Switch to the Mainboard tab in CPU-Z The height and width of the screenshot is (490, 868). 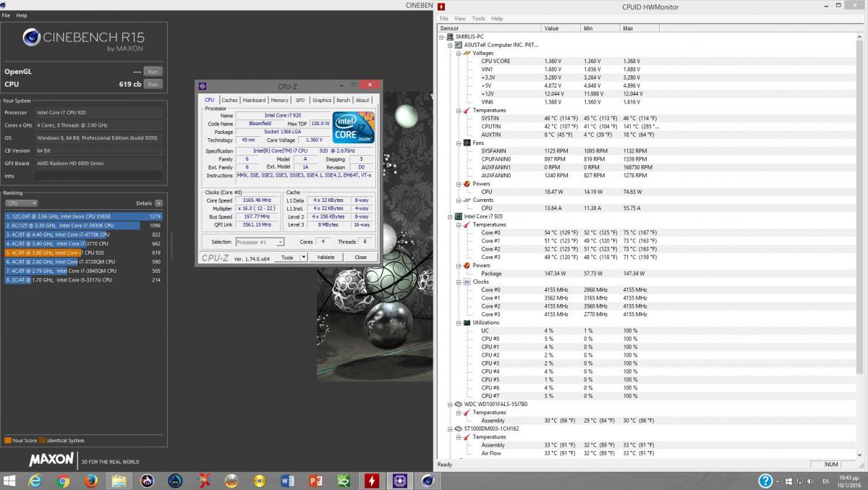pos(254,100)
